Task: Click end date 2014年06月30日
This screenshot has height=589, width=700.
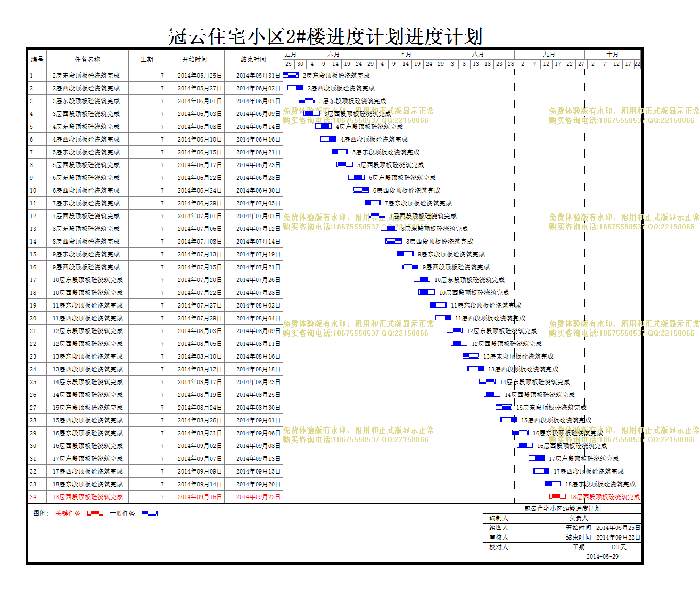Action: pyautogui.click(x=258, y=190)
